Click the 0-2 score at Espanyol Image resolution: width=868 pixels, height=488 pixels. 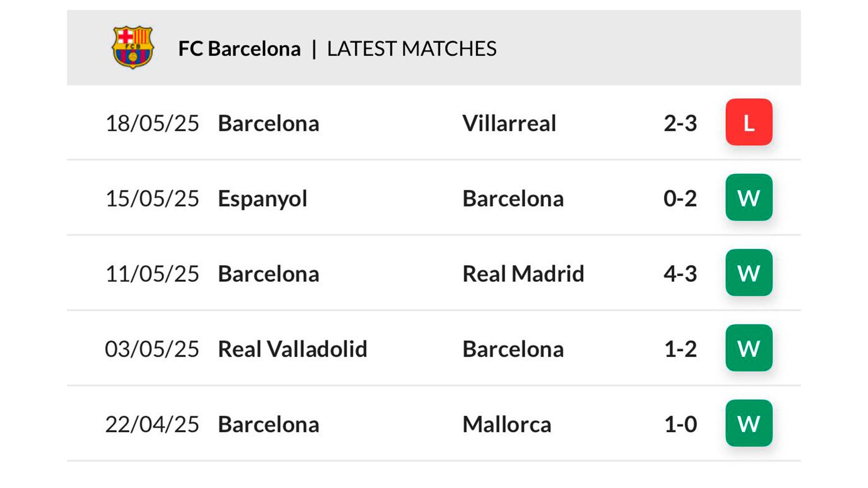click(x=680, y=199)
